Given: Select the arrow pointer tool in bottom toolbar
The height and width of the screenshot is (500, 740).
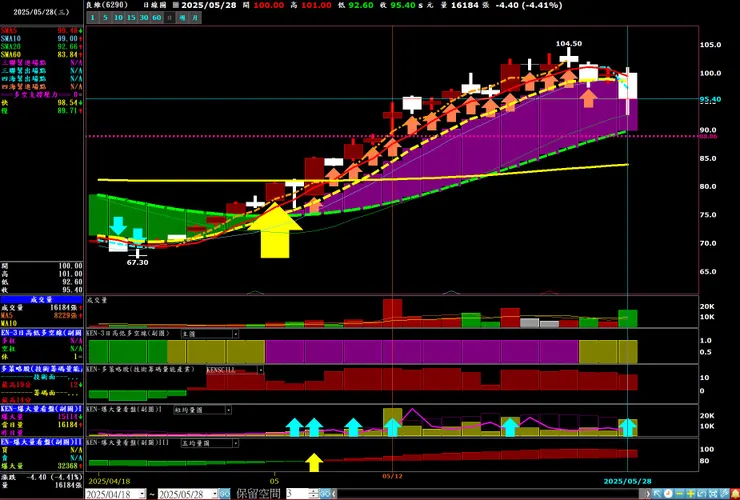Looking at the screenshot, I should tap(657, 493).
